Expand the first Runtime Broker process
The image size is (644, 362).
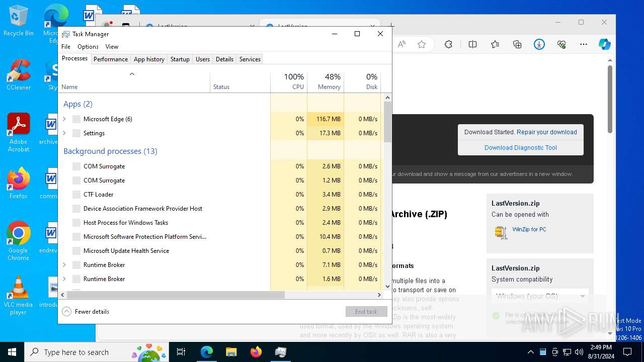click(x=64, y=265)
